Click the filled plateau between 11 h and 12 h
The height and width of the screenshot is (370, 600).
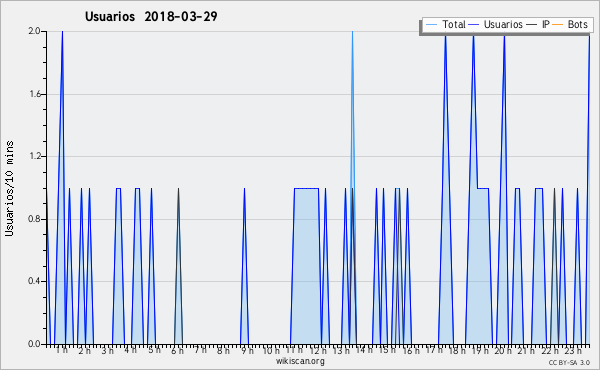tap(306, 266)
